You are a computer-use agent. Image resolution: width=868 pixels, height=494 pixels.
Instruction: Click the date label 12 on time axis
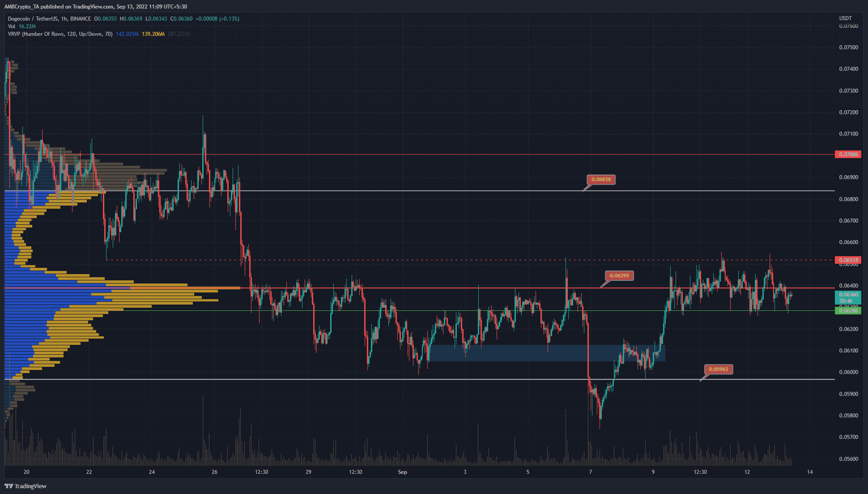click(747, 472)
